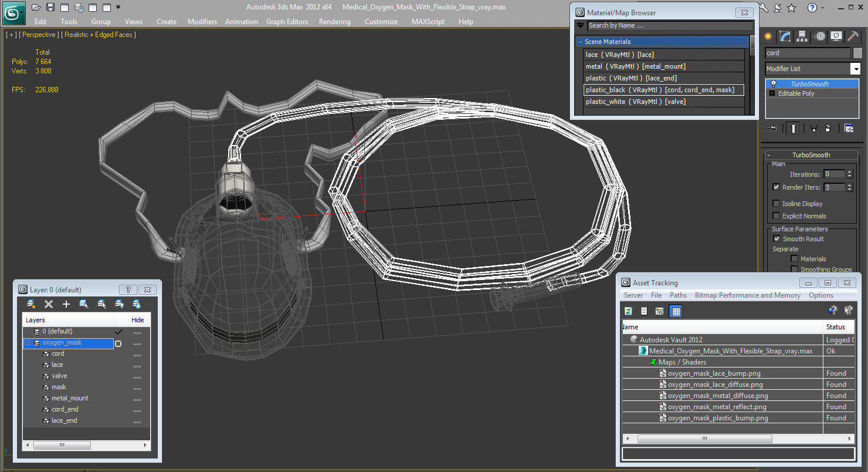Open Material/Map Browser options arrow

pyautogui.click(x=581, y=25)
